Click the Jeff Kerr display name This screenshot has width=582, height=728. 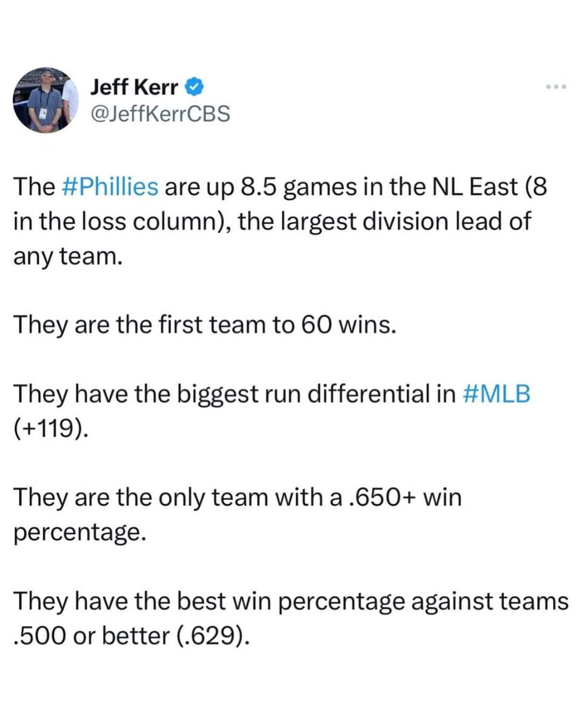(135, 87)
